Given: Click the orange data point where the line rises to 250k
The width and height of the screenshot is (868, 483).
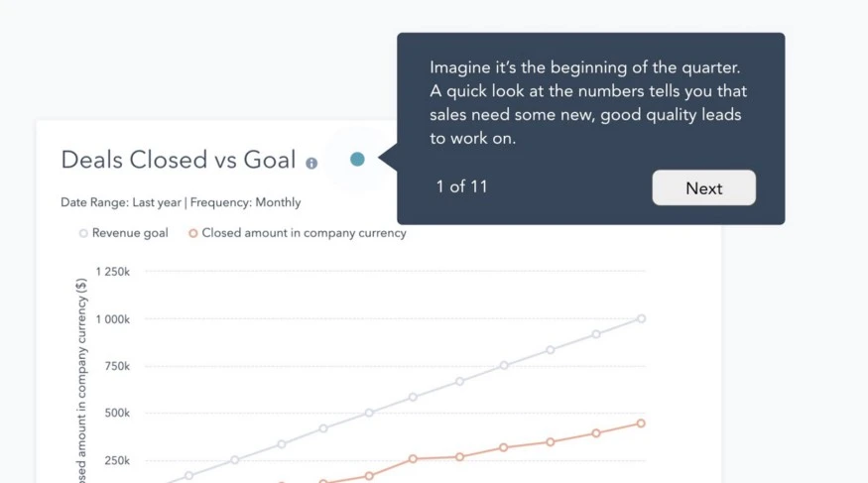Looking at the screenshot, I should (x=413, y=458).
